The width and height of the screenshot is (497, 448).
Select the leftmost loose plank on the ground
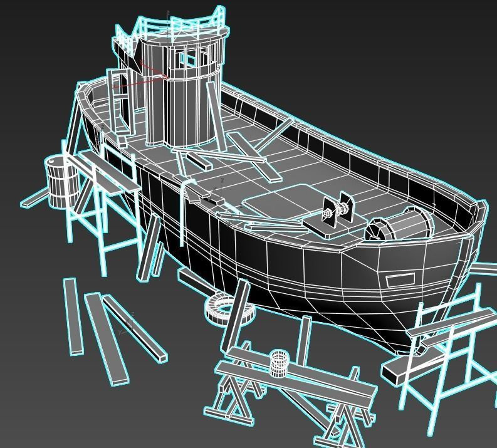(73, 316)
